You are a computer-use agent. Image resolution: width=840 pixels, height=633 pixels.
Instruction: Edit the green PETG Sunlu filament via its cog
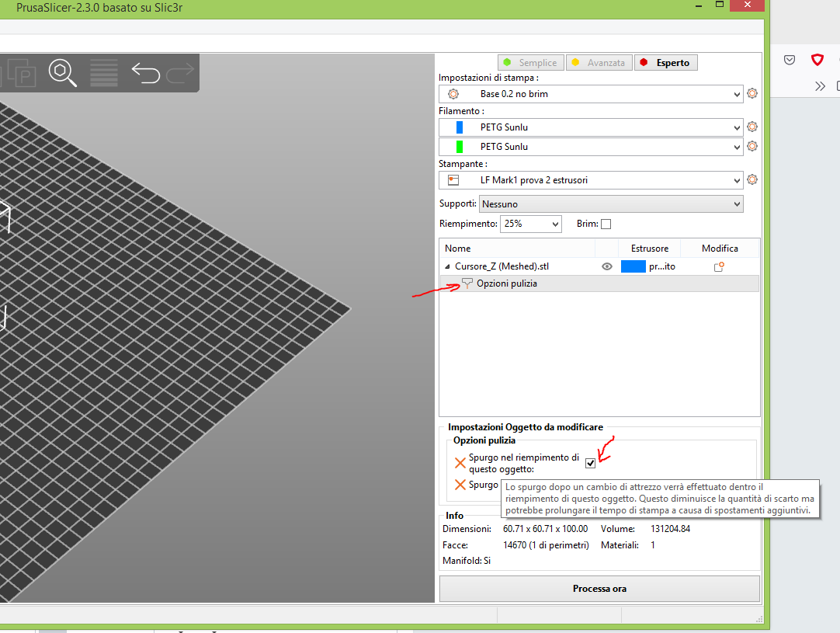pos(752,146)
